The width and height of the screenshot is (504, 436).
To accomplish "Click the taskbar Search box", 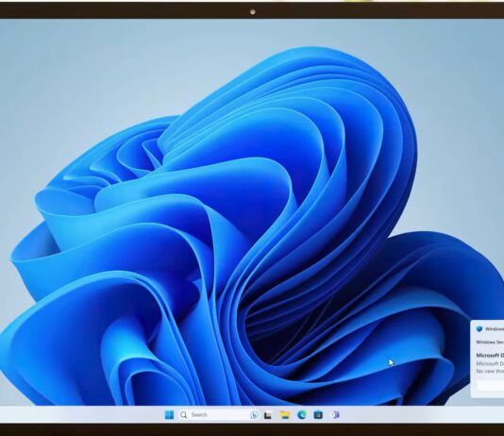I will point(219,415).
